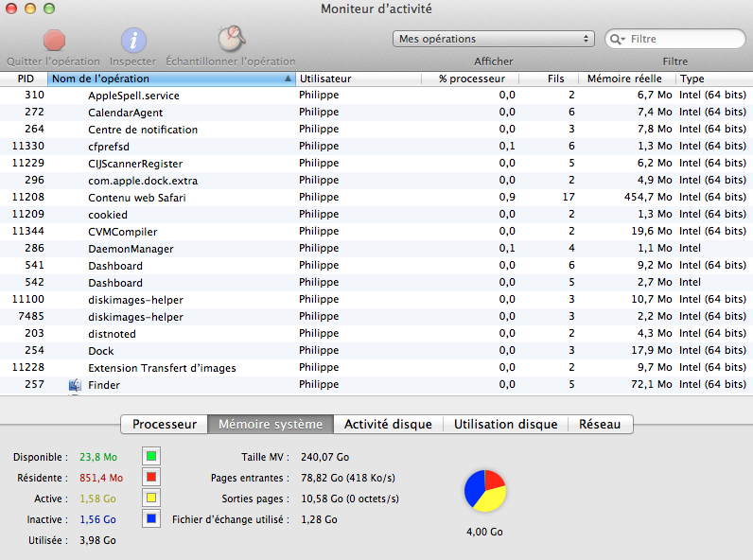Viewport: 753px width, 560px height.
Task: Select the cfprefsd process row
Action: click(376, 146)
